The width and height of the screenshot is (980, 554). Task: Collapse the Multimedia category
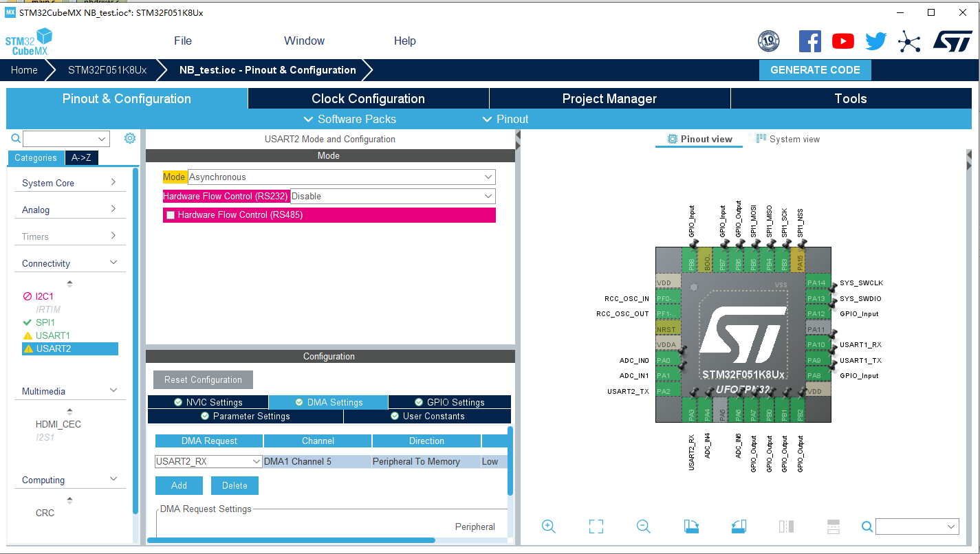(x=70, y=391)
